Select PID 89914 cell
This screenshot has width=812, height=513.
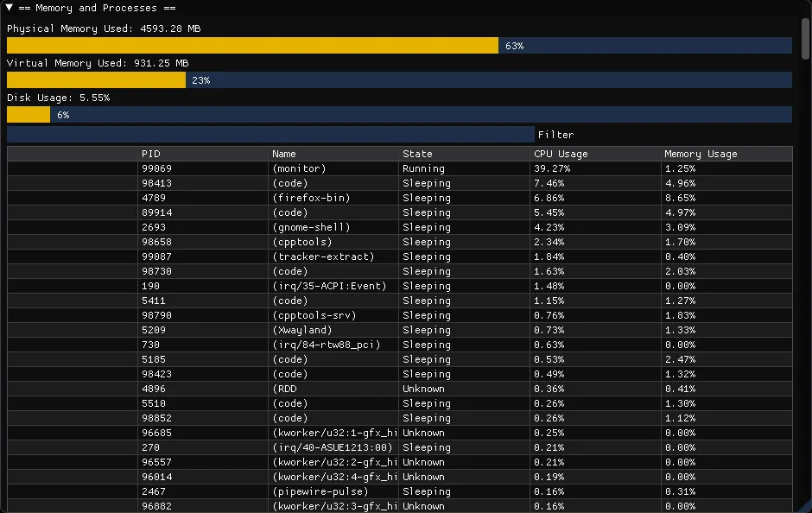point(157,212)
